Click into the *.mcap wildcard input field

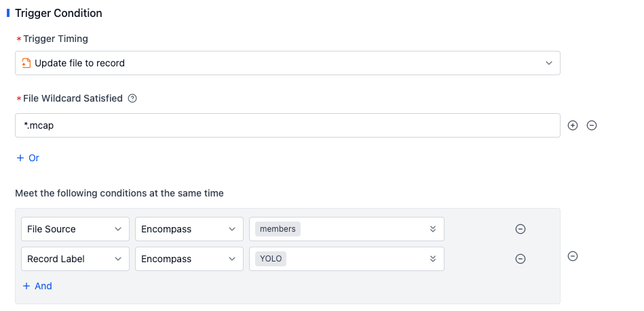click(x=288, y=125)
